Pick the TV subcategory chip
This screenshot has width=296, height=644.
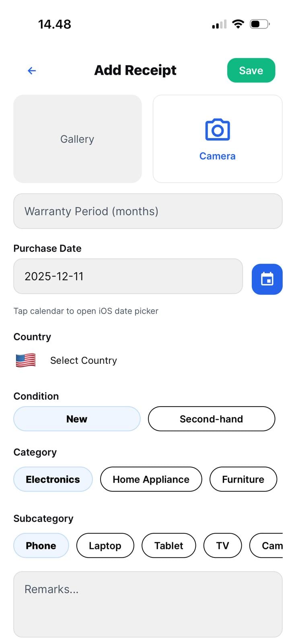click(222, 545)
